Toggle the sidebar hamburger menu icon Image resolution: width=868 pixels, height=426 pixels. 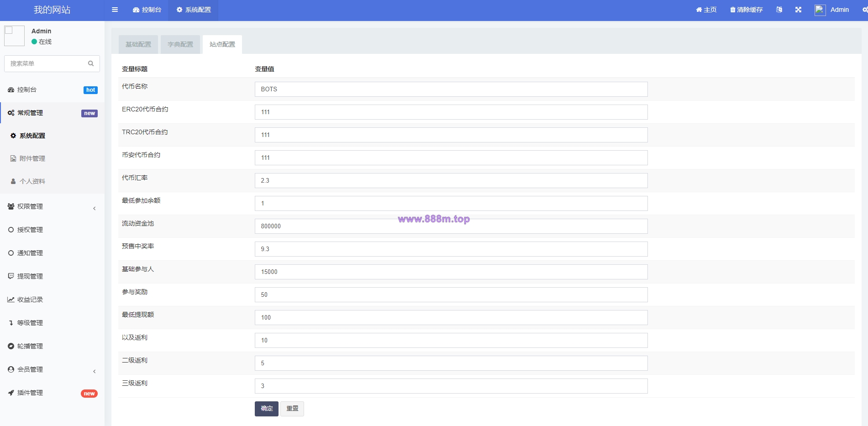pos(115,10)
